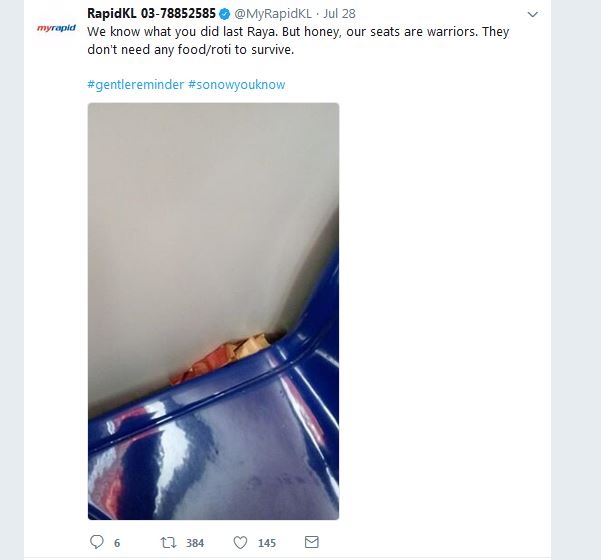View the 6 replies count
Viewport: 601px width, 560px height.
[x=117, y=543]
